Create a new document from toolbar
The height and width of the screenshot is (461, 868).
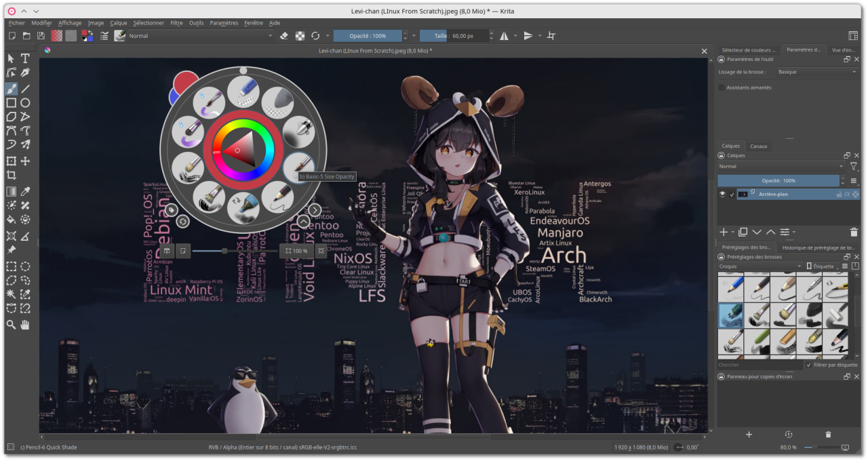tap(12, 36)
